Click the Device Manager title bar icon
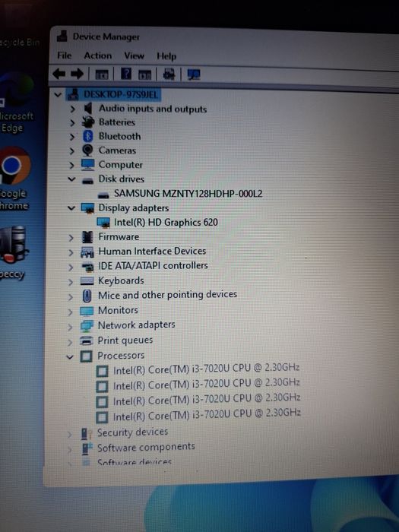 coord(62,36)
